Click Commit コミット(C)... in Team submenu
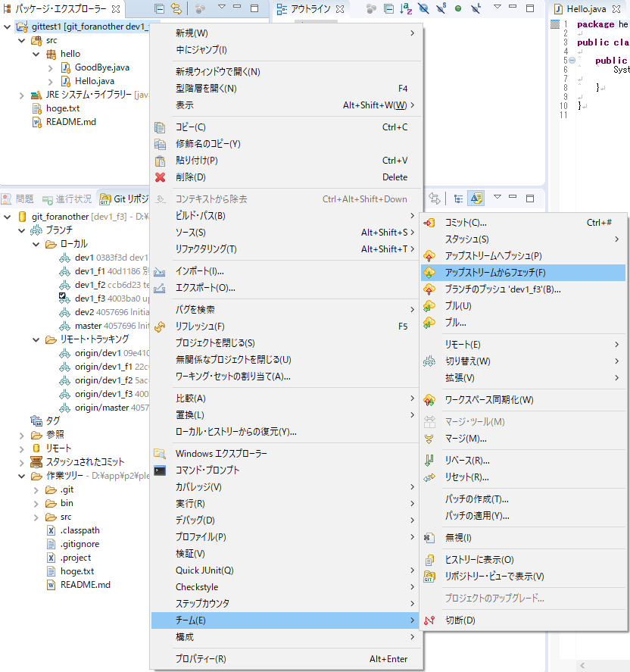The width and height of the screenshot is (630, 672). point(523,223)
